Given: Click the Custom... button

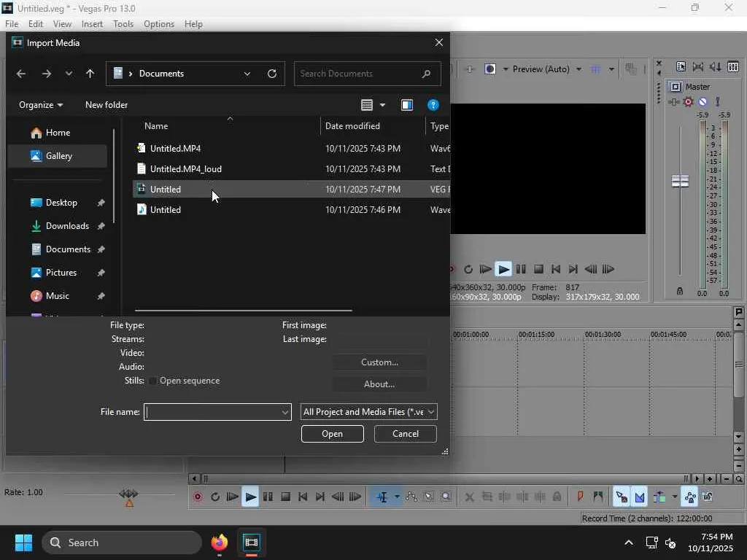Looking at the screenshot, I should click(x=379, y=363).
